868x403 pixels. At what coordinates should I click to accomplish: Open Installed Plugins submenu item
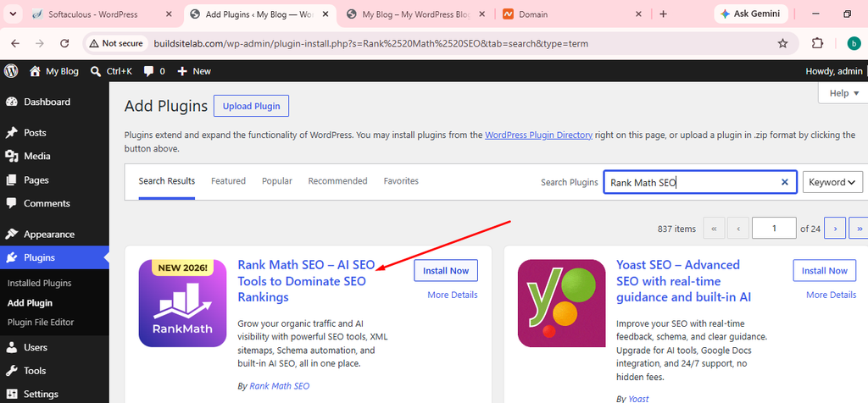point(39,283)
